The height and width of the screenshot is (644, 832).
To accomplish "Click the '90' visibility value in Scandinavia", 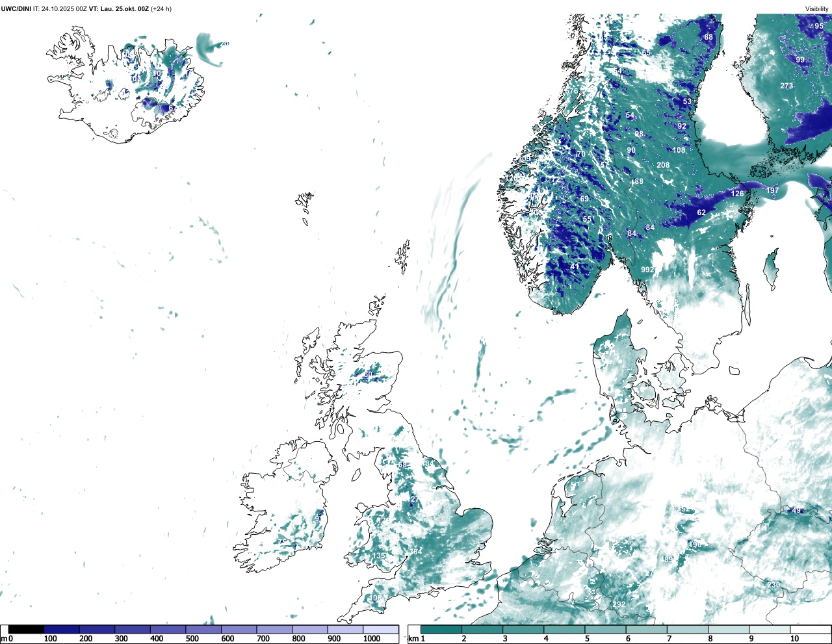I will pyautogui.click(x=631, y=150).
